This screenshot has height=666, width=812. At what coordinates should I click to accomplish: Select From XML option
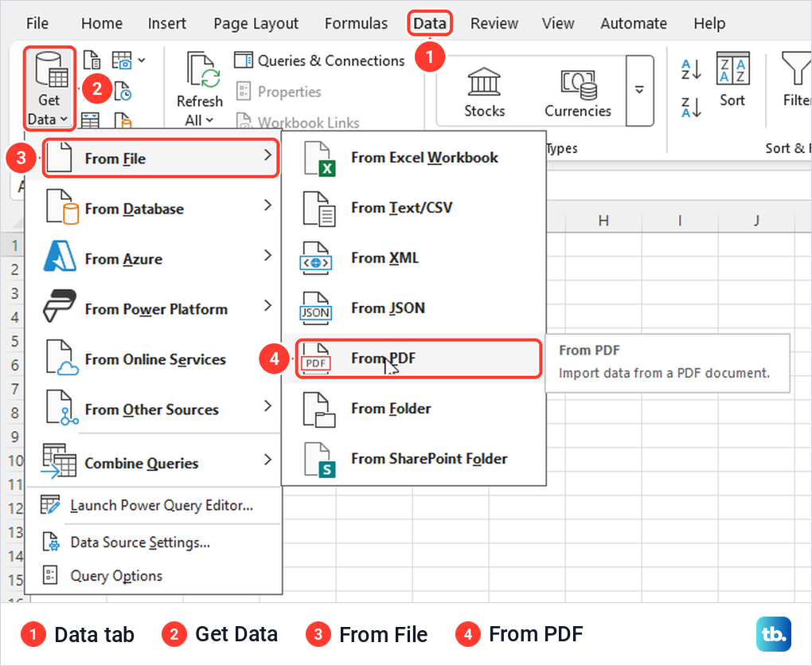coord(414,258)
